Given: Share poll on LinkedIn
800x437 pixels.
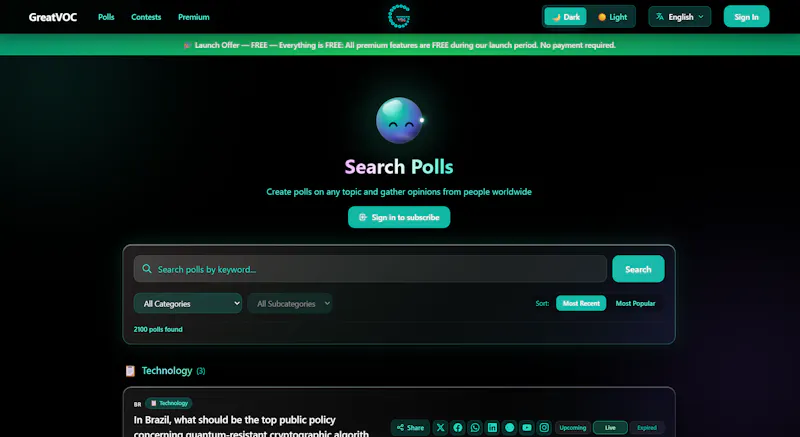Looking at the screenshot, I should pyautogui.click(x=492, y=427).
